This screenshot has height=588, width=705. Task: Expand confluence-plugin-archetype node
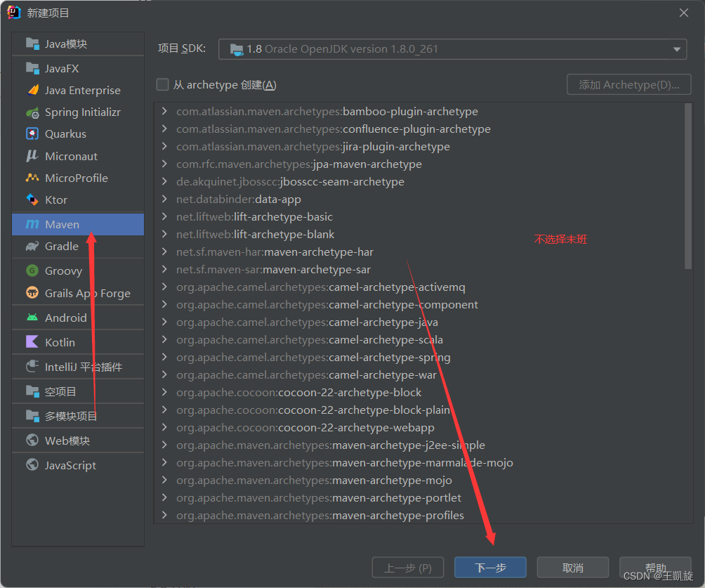[x=164, y=129]
